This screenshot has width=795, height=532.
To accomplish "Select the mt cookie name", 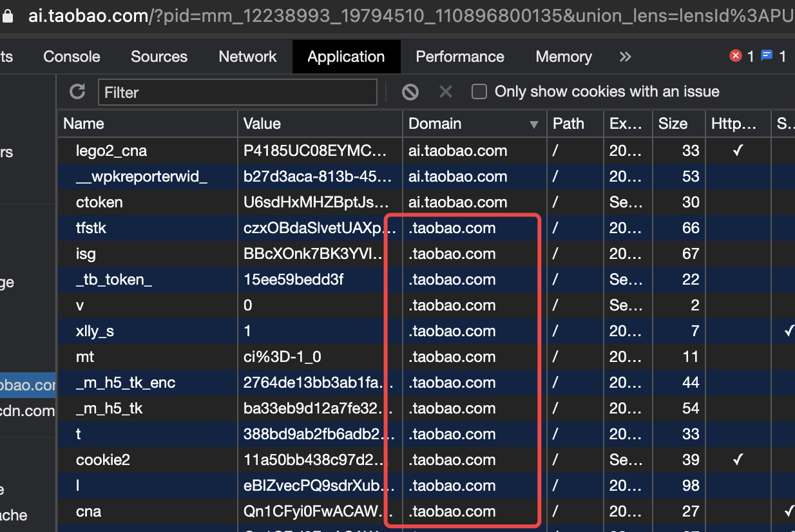I will click(85, 357).
